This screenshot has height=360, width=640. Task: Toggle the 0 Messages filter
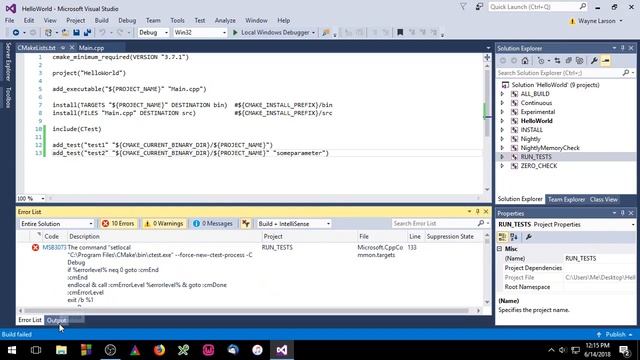pos(213,223)
